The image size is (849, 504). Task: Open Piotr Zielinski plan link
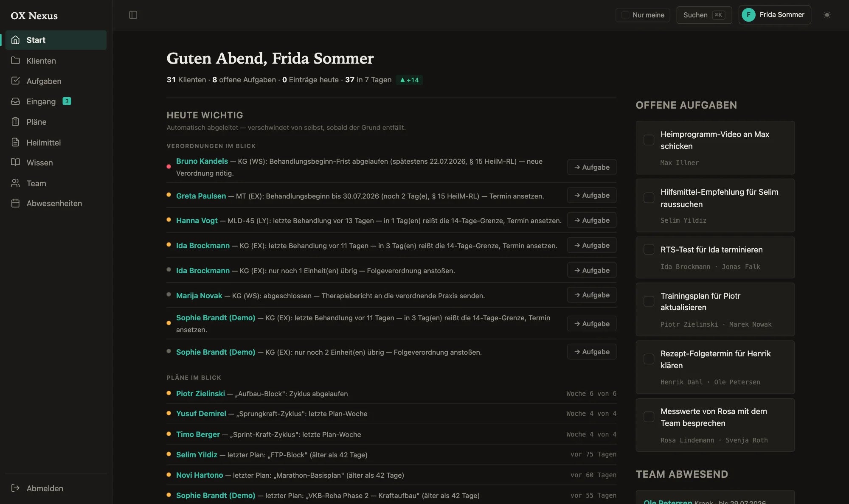click(x=200, y=394)
